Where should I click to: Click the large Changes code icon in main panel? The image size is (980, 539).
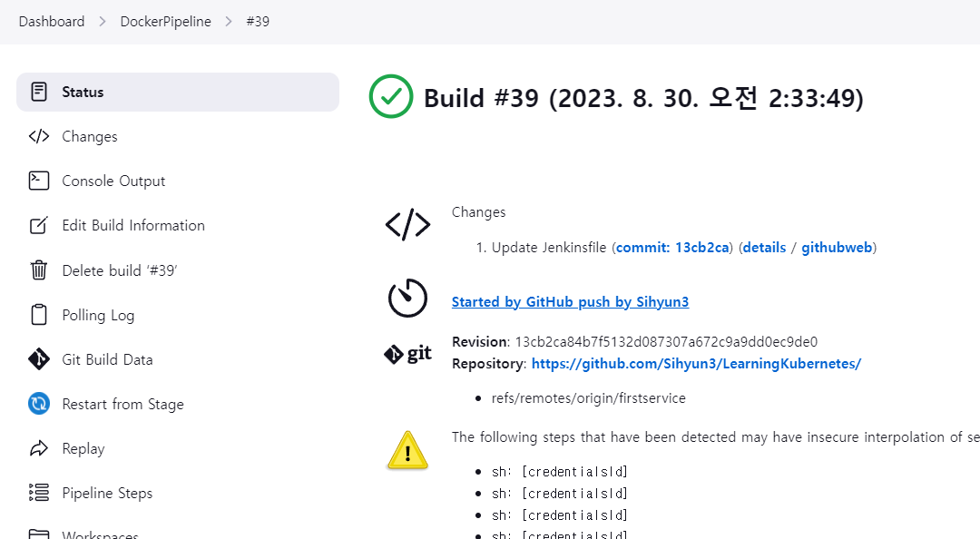(407, 224)
